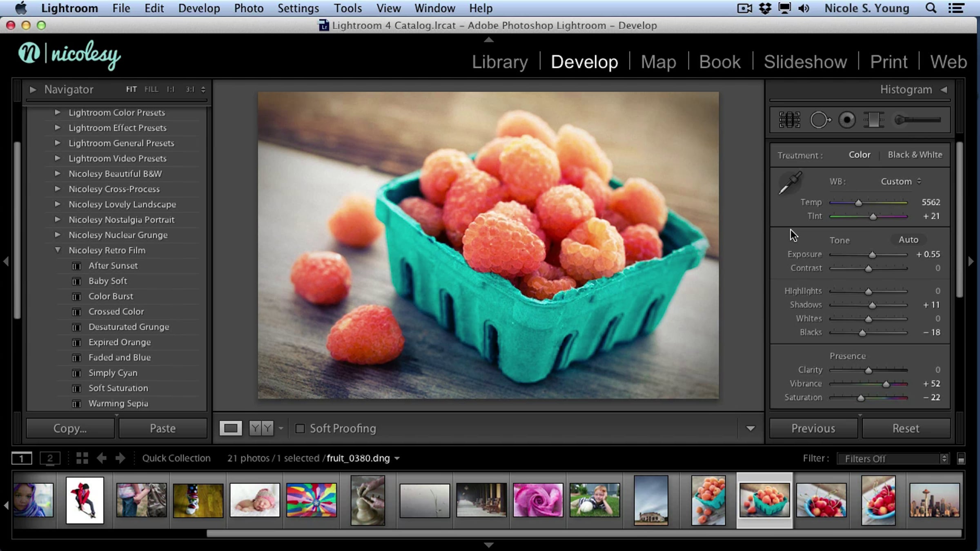
Task: Set Navigator zoom to 3:1
Action: tap(190, 89)
